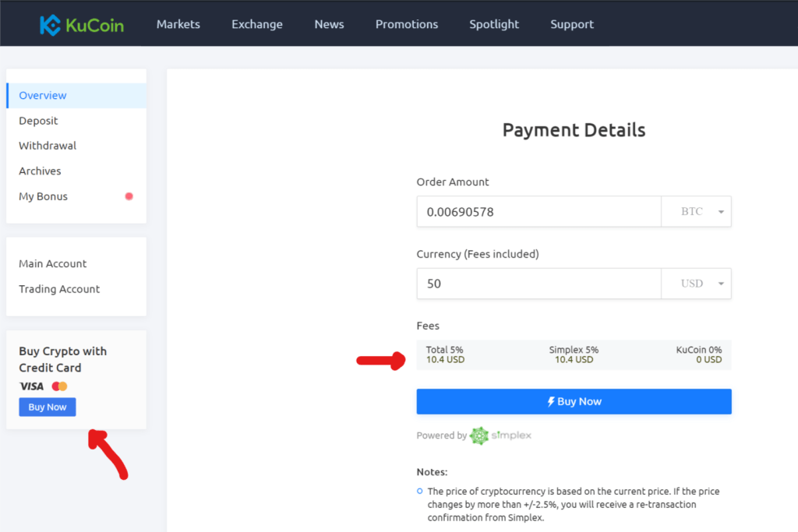This screenshot has width=798, height=532.
Task: Select the VISA card icon
Action: click(32, 386)
